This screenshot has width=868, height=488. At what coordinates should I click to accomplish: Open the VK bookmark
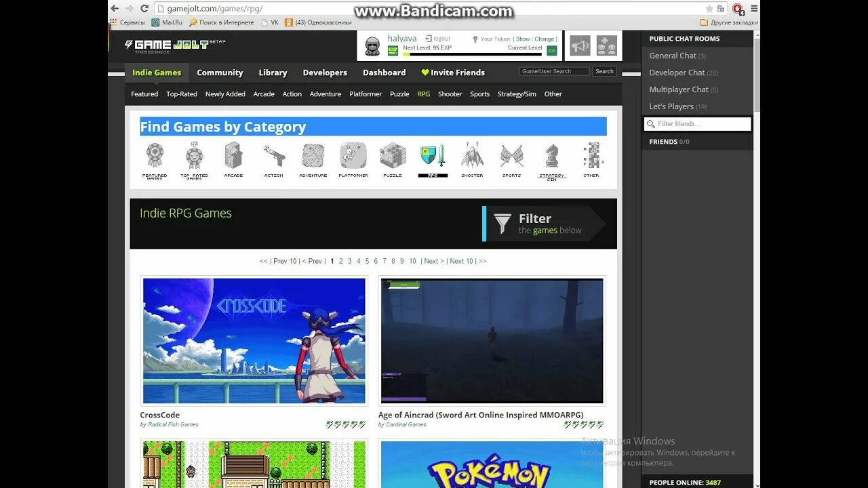[x=269, y=22]
